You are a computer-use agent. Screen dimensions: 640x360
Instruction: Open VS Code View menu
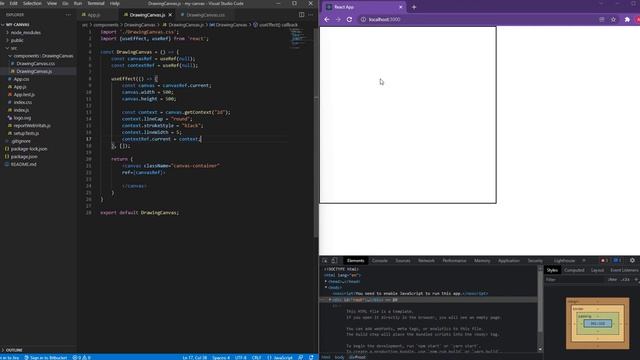[52, 3]
